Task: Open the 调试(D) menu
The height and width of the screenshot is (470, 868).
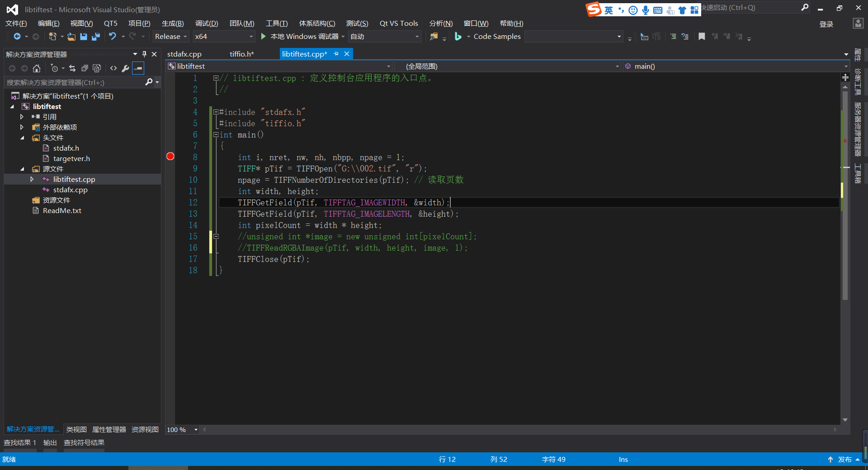Action: [206, 23]
